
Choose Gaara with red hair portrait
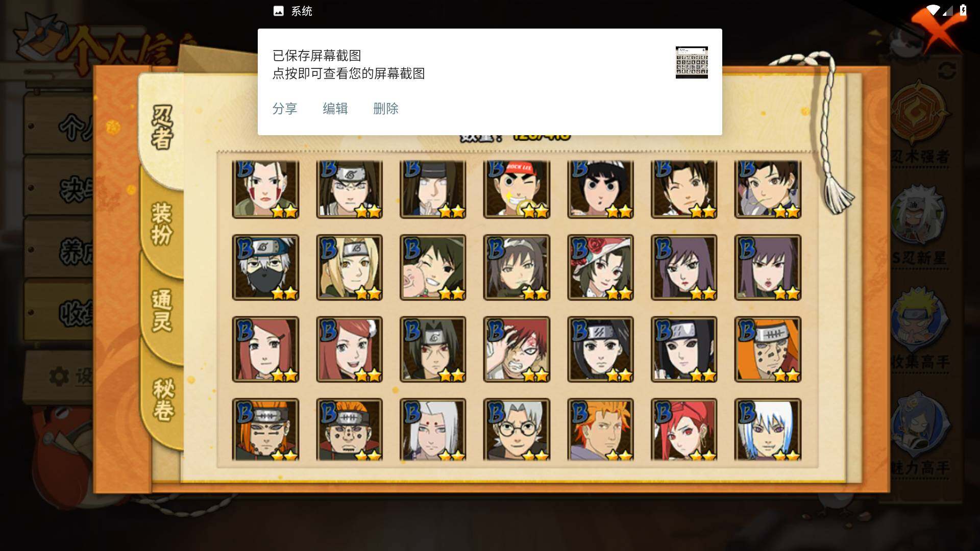point(517,349)
